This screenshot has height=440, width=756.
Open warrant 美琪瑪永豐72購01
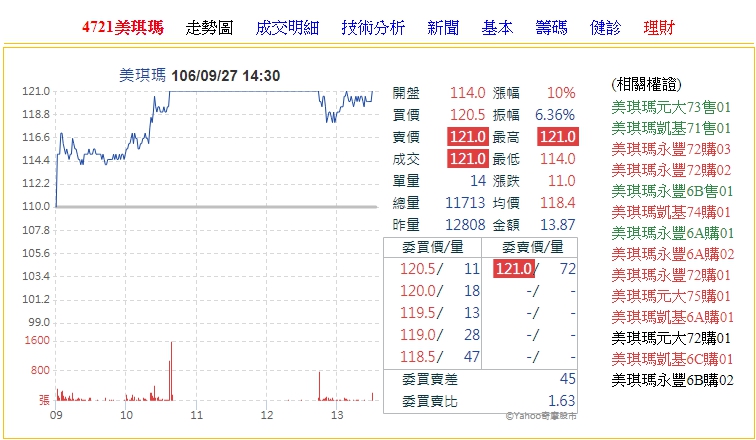(671, 275)
